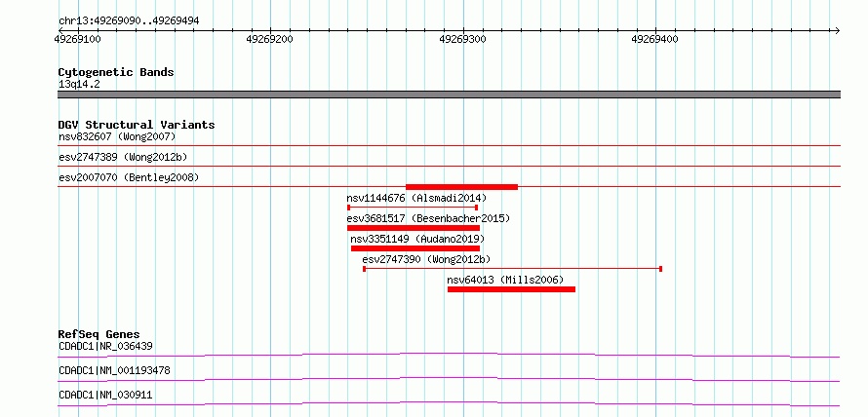
Task: Click the magenta line under CDADC1|NR_036439
Action: coord(449,355)
